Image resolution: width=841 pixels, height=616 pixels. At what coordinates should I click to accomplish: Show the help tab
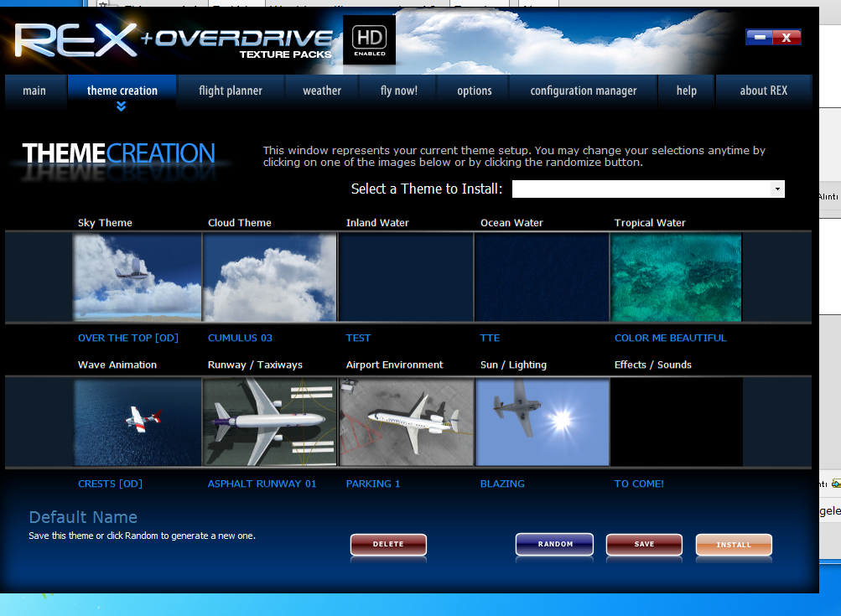687,91
